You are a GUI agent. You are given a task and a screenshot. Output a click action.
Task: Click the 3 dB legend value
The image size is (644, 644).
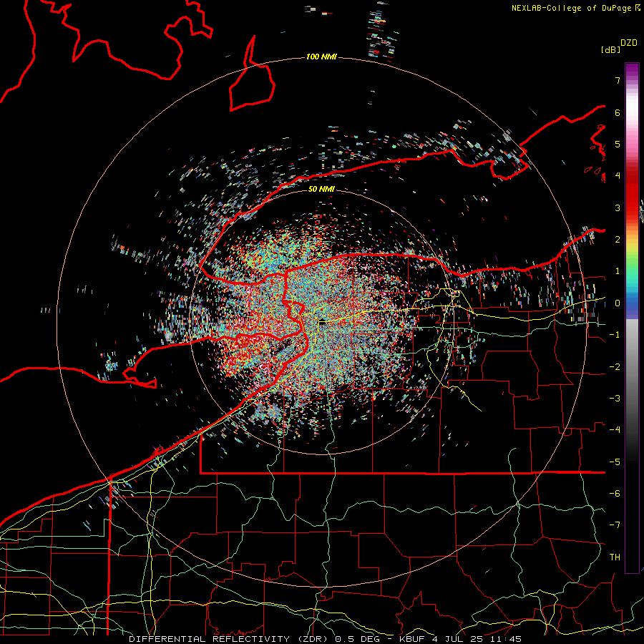618,208
